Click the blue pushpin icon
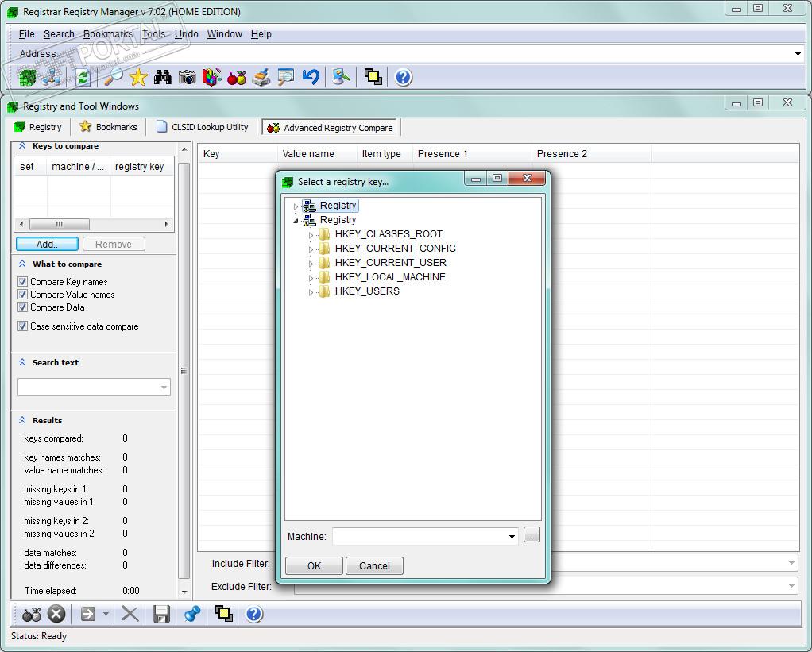Image resolution: width=812 pixels, height=652 pixels. (192, 614)
